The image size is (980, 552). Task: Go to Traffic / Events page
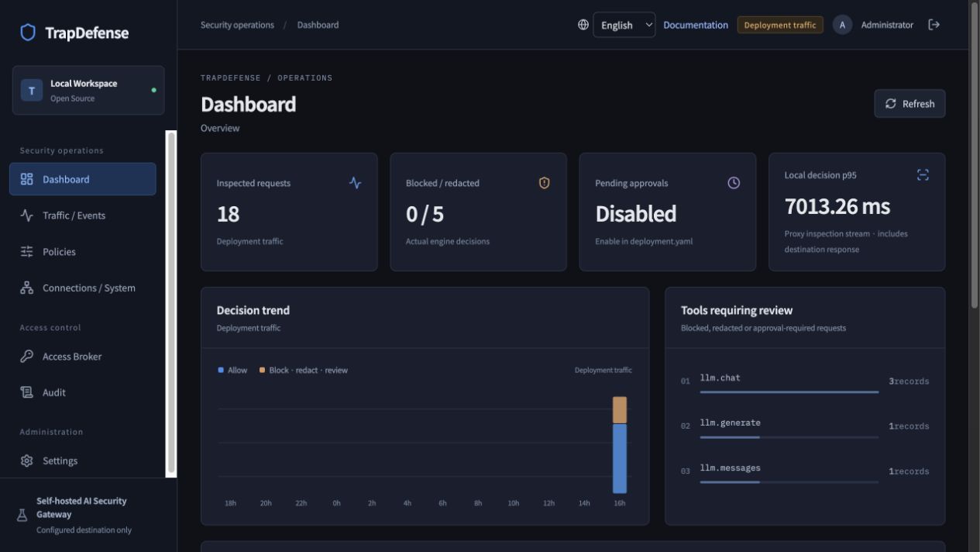pos(83,216)
